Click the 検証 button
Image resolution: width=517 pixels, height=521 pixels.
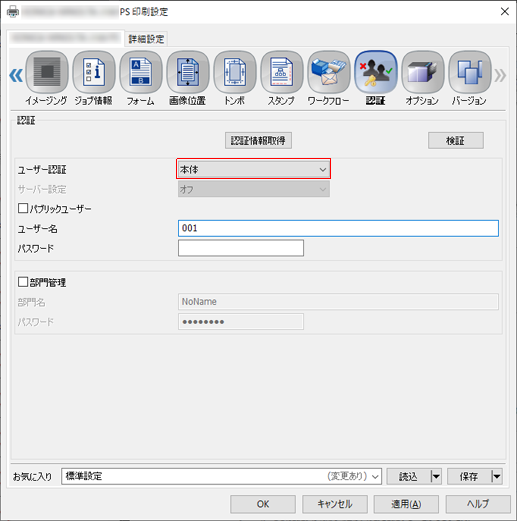[x=456, y=140]
